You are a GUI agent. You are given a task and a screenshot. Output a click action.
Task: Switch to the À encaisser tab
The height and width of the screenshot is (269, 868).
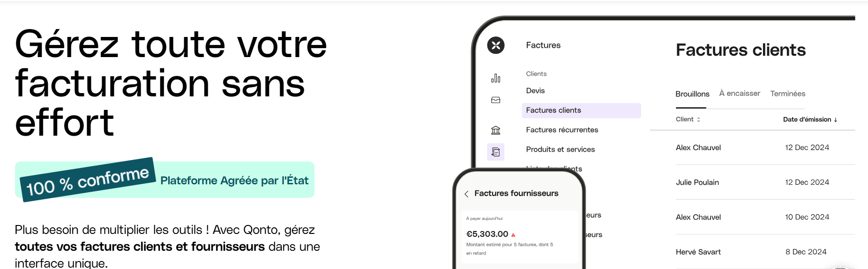click(740, 94)
